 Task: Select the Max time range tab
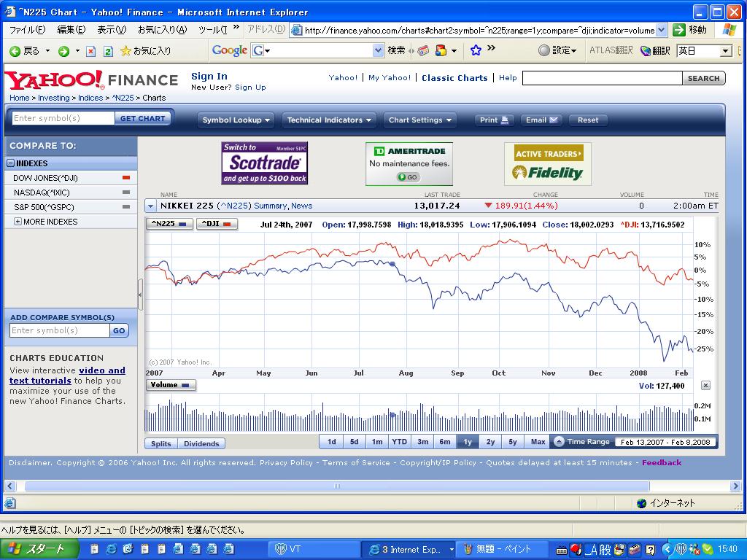[538, 441]
